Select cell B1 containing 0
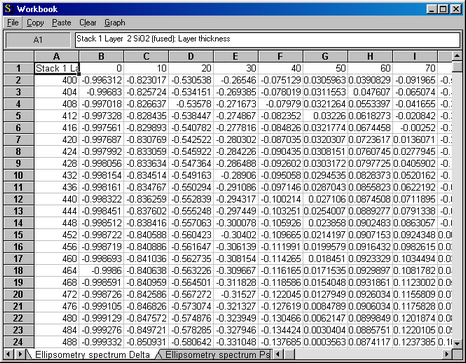466x363 pixels. pyautogui.click(x=101, y=68)
